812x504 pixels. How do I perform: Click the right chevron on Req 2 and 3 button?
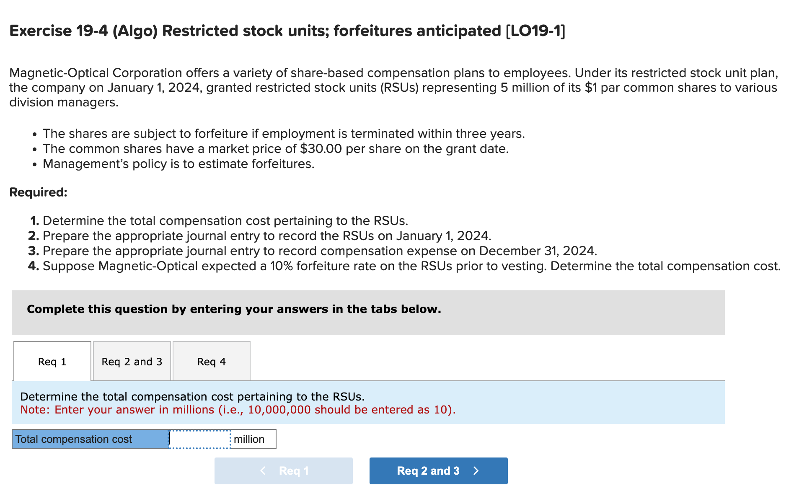[x=476, y=471]
